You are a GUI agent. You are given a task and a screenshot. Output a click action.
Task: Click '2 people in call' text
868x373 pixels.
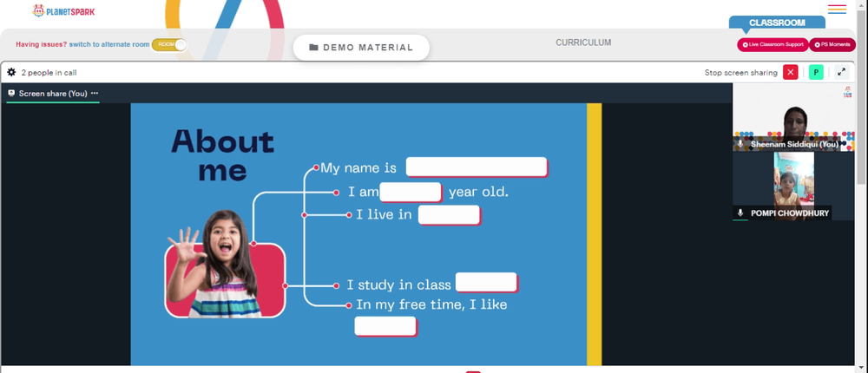(x=49, y=73)
